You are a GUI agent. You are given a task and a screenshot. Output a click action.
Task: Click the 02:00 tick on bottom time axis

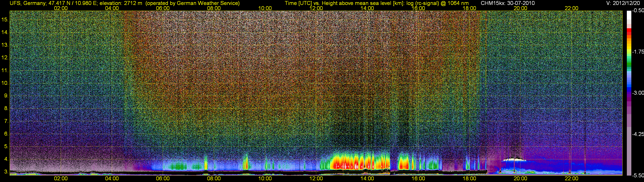[61, 179]
